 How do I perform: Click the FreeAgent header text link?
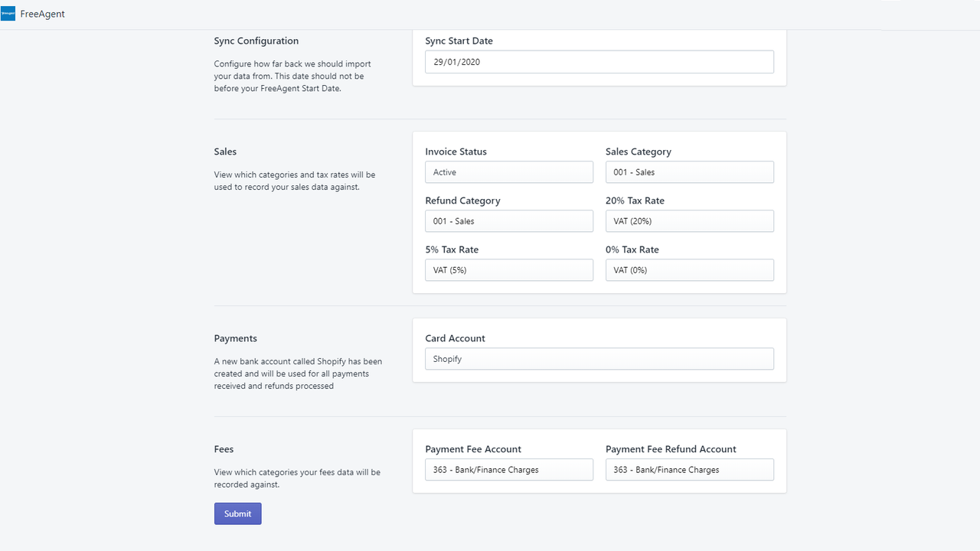[42, 13]
